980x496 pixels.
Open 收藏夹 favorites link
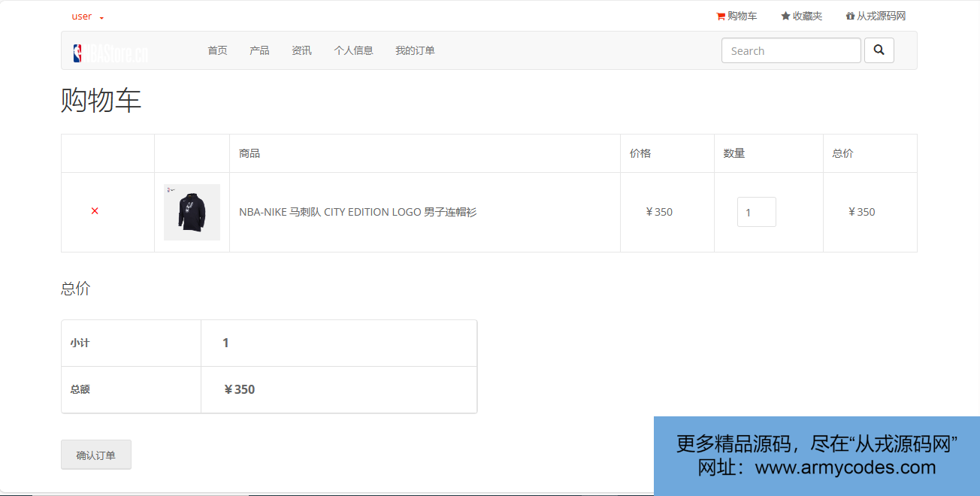pyautogui.click(x=802, y=16)
